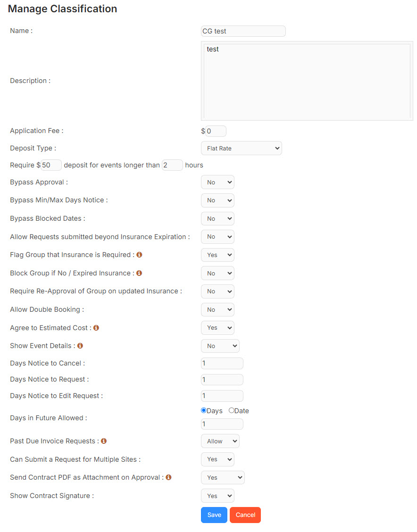Open the Show Contract Signature dropdown
417x532 pixels.
217,495
